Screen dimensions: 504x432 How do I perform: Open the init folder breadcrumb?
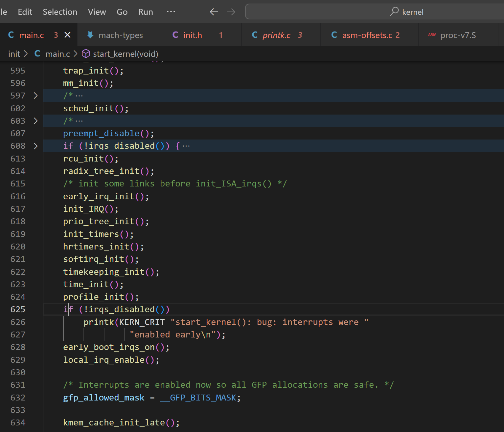point(14,54)
